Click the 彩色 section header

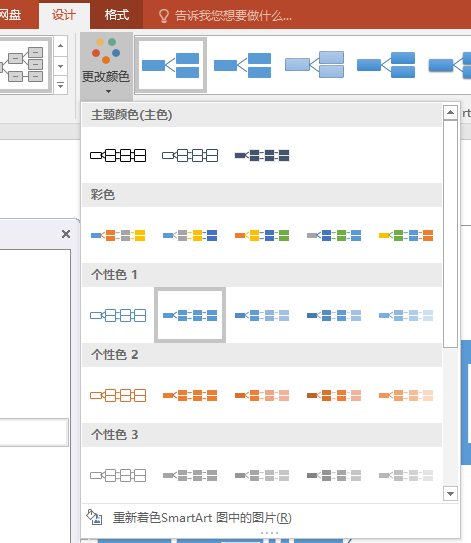(262, 195)
